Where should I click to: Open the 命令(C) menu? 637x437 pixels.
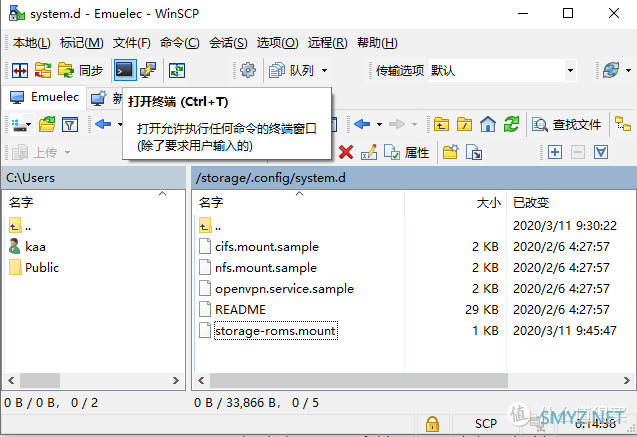pyautogui.click(x=180, y=43)
